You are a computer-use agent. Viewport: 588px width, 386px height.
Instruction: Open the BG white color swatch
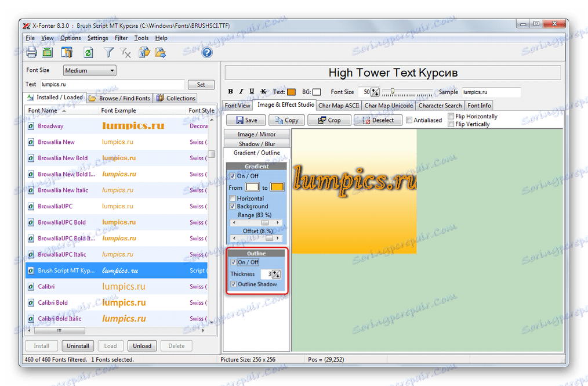317,92
